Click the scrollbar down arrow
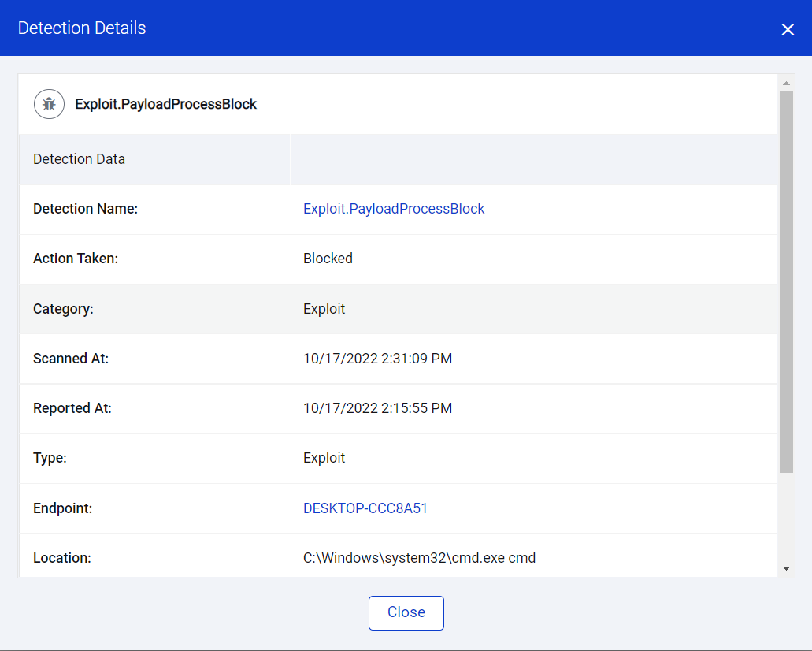 click(787, 567)
